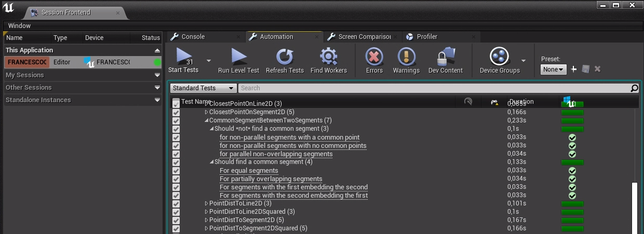Click Run Level Test button

tap(238, 60)
